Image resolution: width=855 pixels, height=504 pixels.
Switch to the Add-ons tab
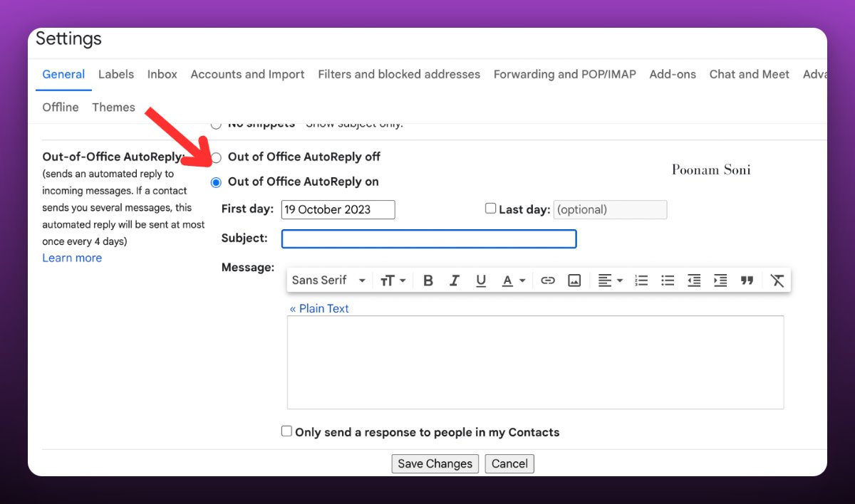(x=673, y=74)
